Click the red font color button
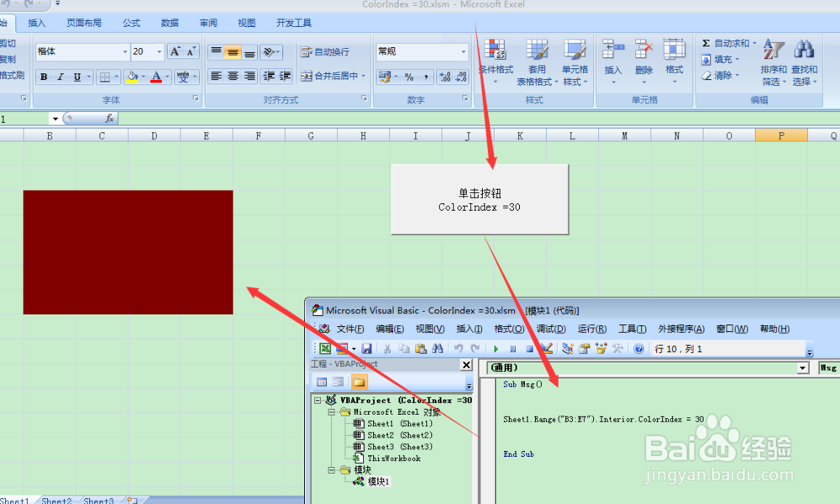This screenshot has height=504, width=840. tap(156, 76)
